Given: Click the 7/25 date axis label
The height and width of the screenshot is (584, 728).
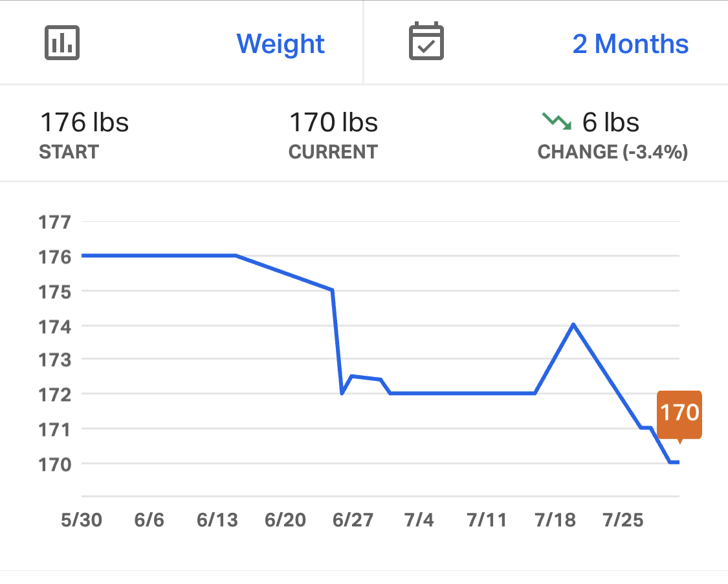Looking at the screenshot, I should coord(623,520).
